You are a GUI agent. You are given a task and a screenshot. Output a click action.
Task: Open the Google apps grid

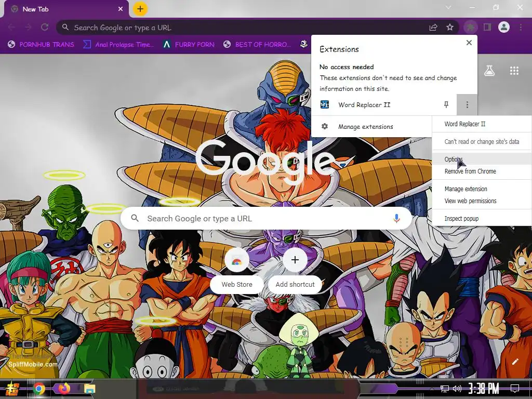514,71
